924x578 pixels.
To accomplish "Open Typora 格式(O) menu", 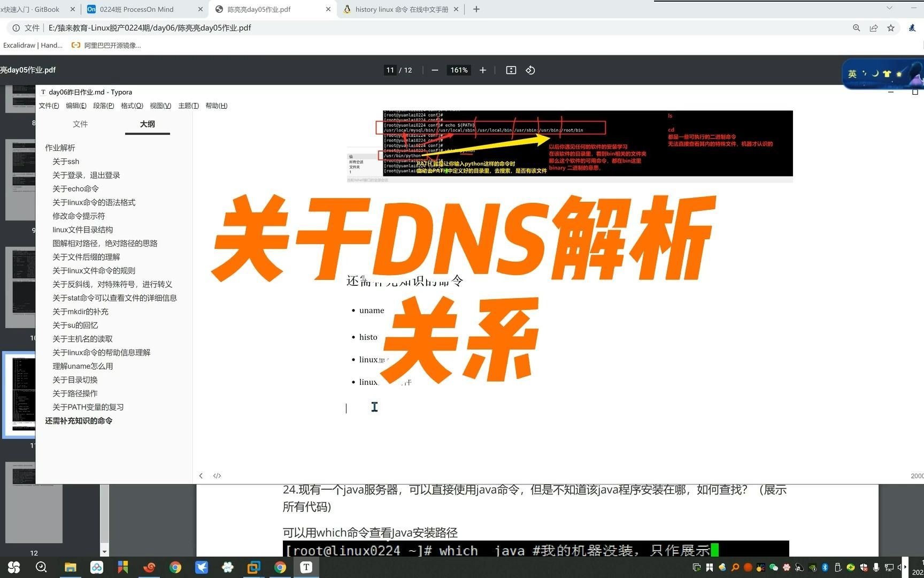I will 132,106.
